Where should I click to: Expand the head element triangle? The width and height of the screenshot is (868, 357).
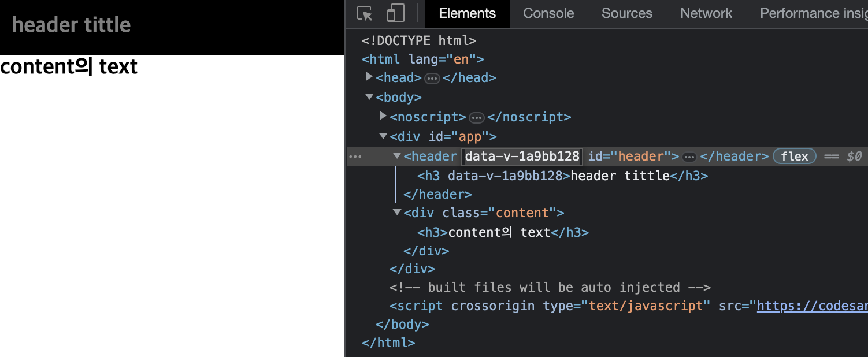370,77
